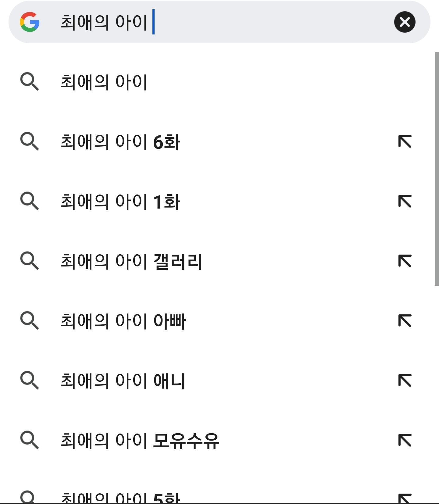Fill the search box with 6화 using its arrow
439x504 pixels.
point(405,141)
